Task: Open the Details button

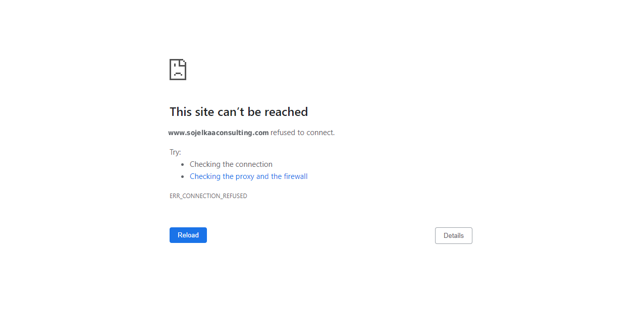Action: tap(454, 235)
